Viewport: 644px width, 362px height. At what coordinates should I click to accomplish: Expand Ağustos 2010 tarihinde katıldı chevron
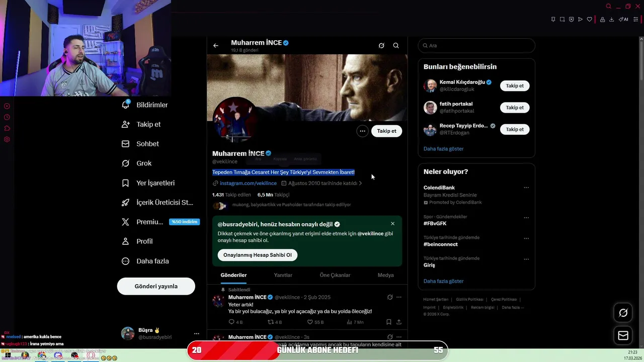point(360,184)
